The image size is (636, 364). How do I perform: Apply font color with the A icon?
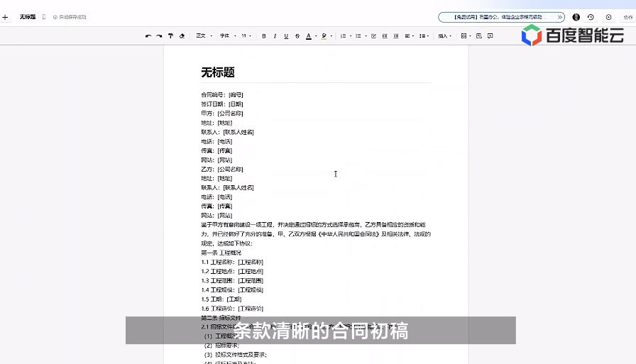309,36
